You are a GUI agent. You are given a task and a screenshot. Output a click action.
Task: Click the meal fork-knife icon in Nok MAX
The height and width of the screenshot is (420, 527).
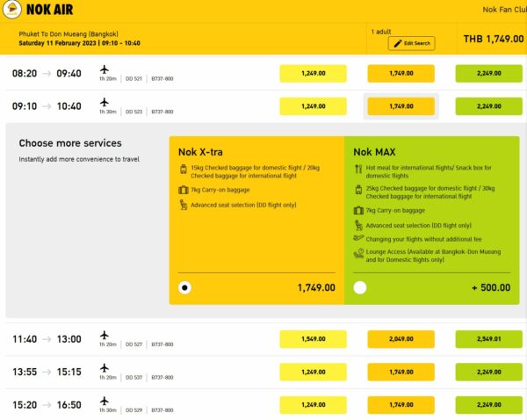click(x=358, y=169)
